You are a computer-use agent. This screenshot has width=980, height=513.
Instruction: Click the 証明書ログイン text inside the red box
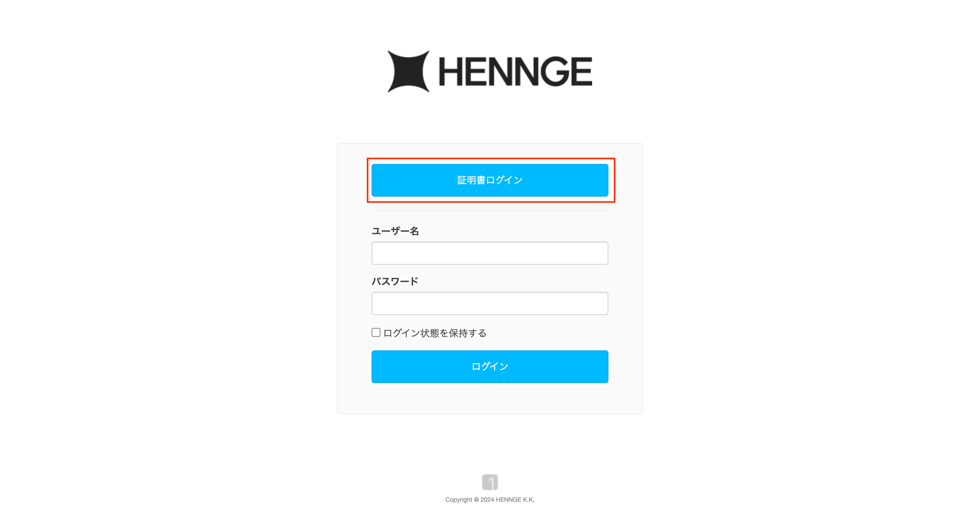coord(490,180)
